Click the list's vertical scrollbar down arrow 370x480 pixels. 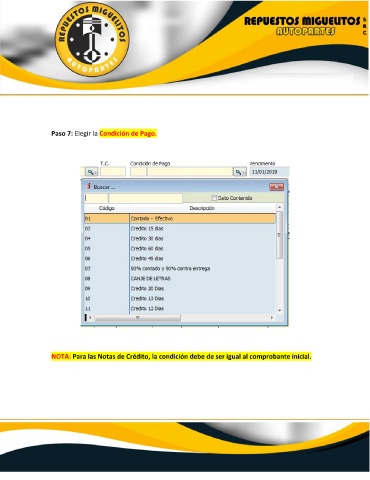click(x=279, y=310)
